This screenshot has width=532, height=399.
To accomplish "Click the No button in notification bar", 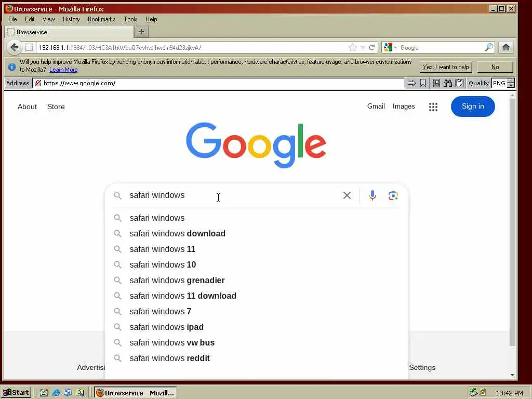I will pos(495,67).
